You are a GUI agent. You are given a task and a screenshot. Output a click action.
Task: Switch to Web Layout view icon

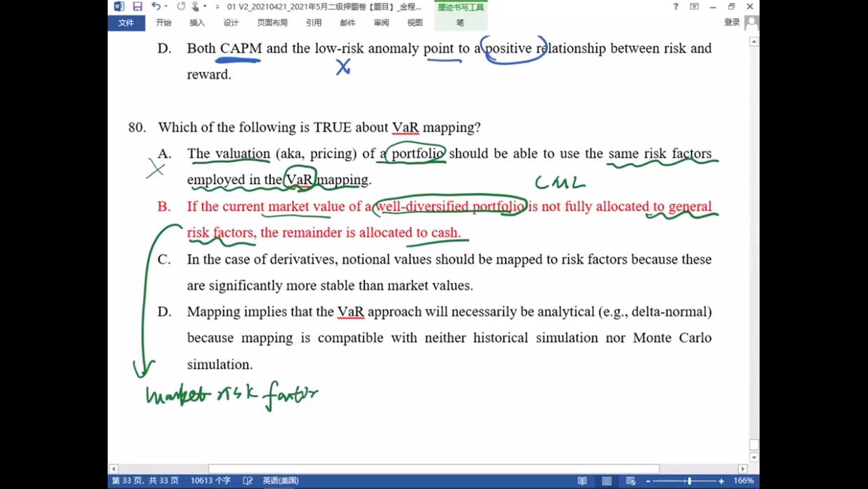click(630, 481)
